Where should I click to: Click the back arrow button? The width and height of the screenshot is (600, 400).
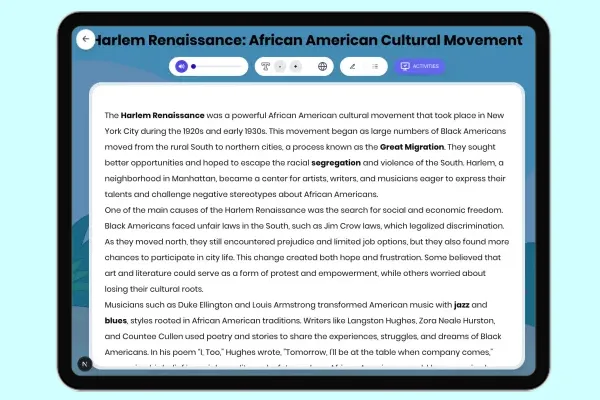pos(86,40)
